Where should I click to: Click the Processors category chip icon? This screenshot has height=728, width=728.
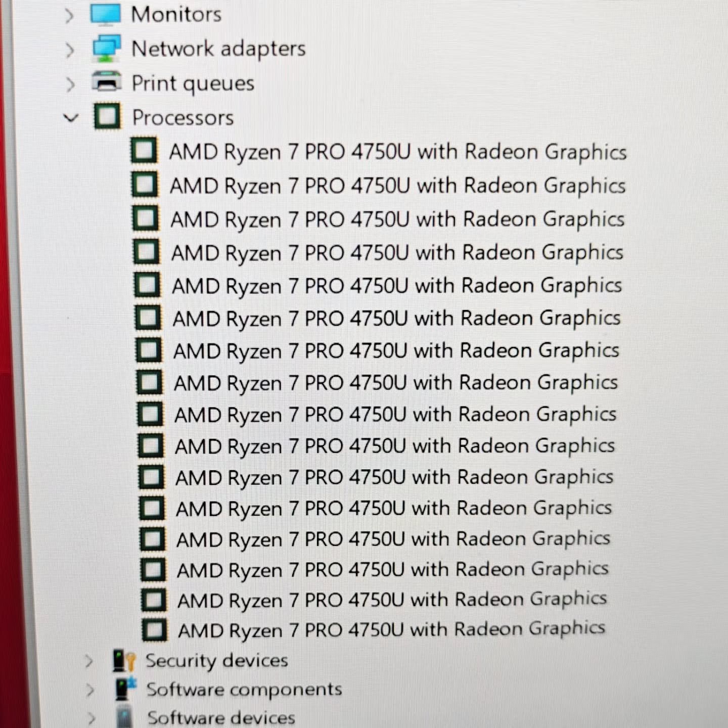pos(107,116)
